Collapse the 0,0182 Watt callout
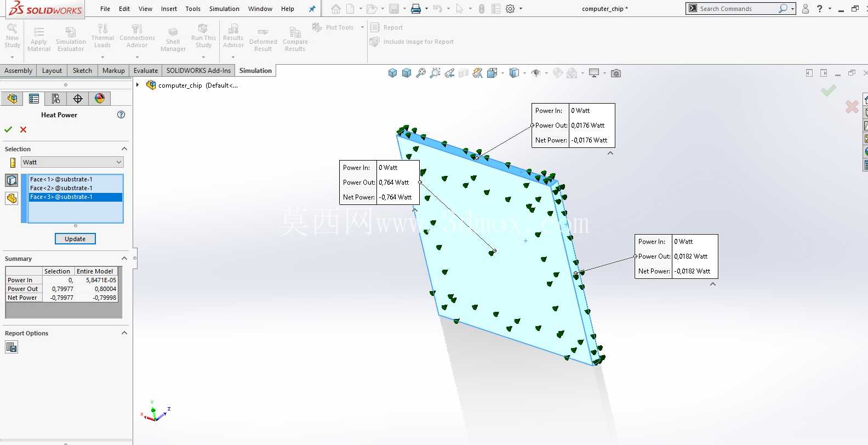 pyautogui.click(x=713, y=284)
